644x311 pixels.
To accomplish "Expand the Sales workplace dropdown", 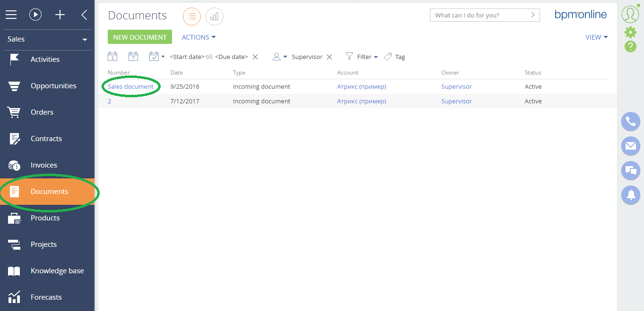I will coord(47,39).
